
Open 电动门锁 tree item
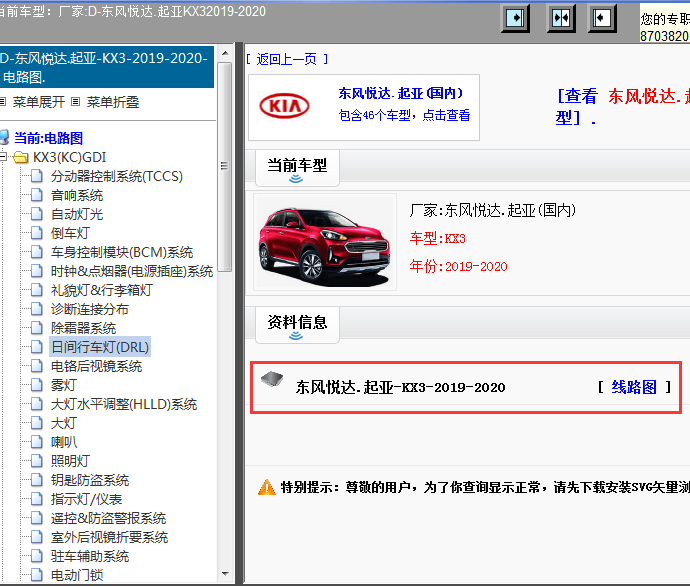point(77,575)
